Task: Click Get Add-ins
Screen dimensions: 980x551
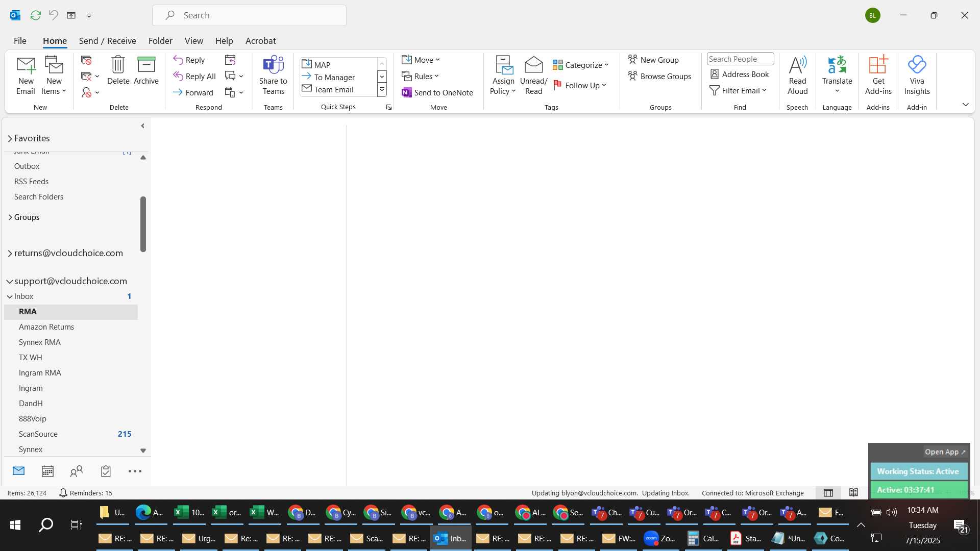Action: pyautogui.click(x=878, y=76)
